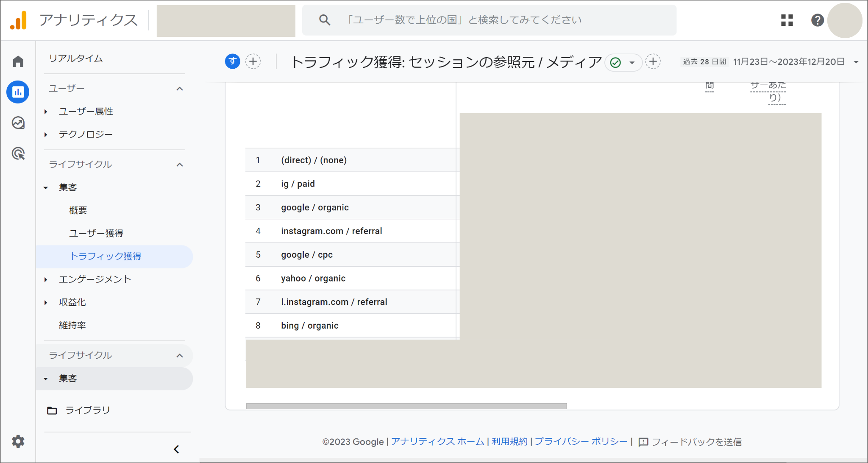The width and height of the screenshot is (868, 463).
Task: Open dropdown arrow beside green check
Action: (x=632, y=63)
